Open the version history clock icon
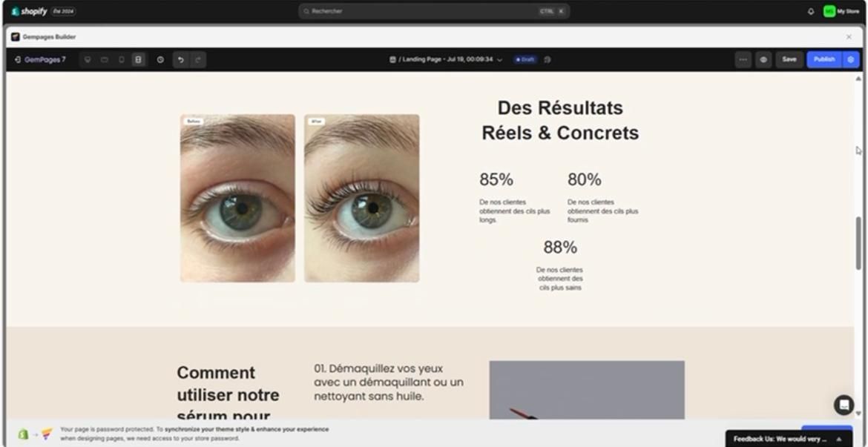 pyautogui.click(x=160, y=60)
